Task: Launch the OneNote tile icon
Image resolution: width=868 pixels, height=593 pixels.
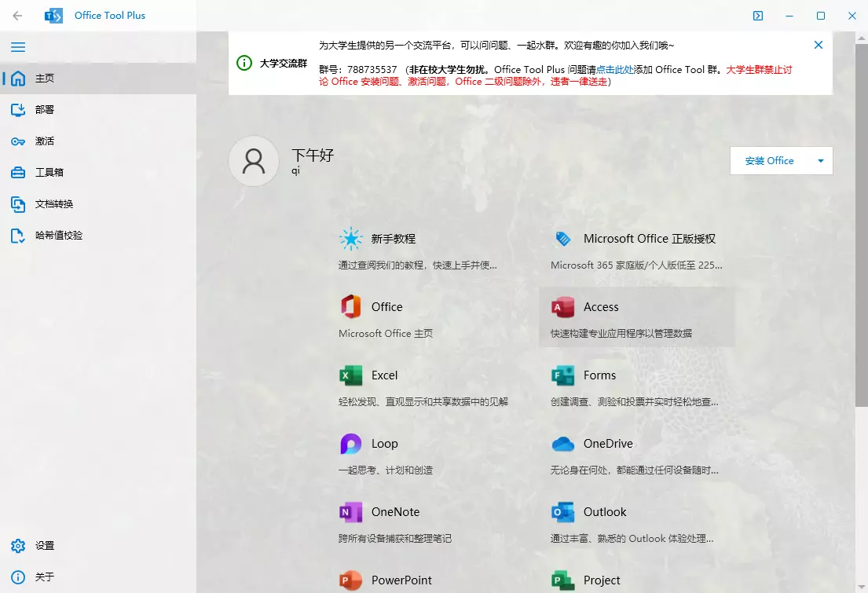Action: (x=350, y=512)
